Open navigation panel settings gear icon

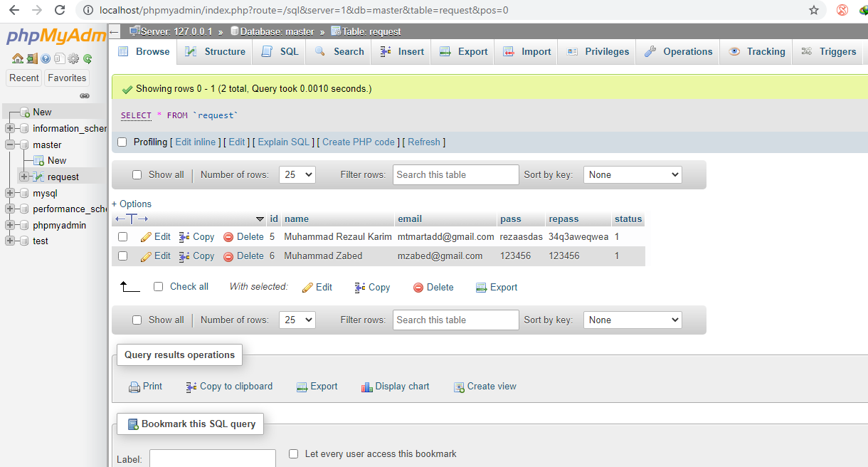(73, 59)
